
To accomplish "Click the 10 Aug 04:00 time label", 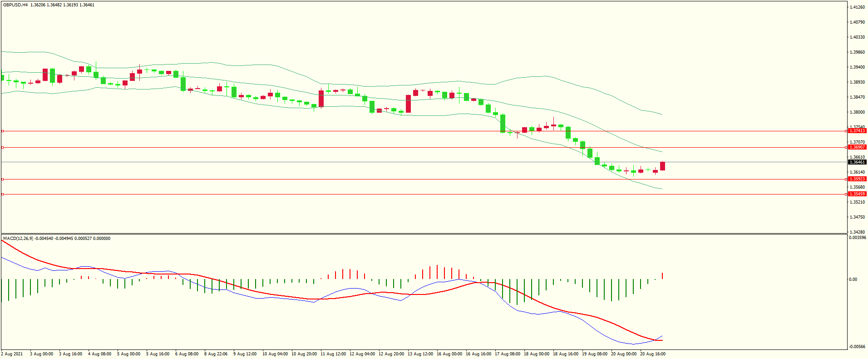I will [x=275, y=354].
